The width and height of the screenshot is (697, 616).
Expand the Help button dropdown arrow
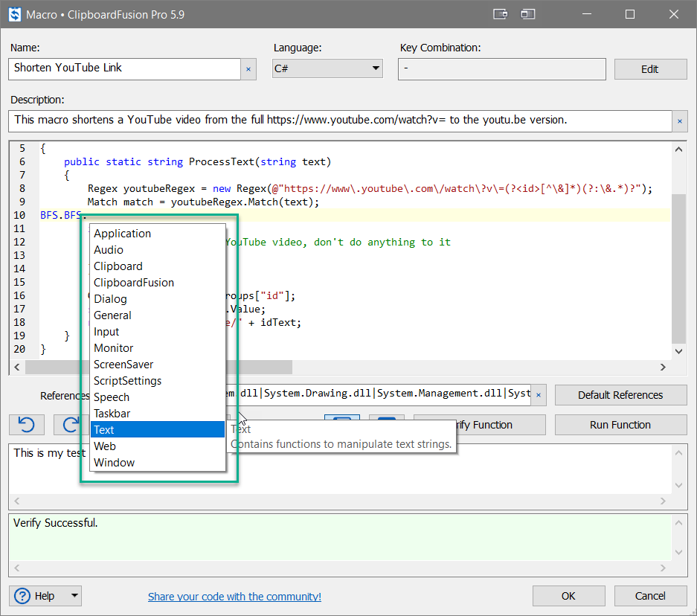click(x=74, y=596)
